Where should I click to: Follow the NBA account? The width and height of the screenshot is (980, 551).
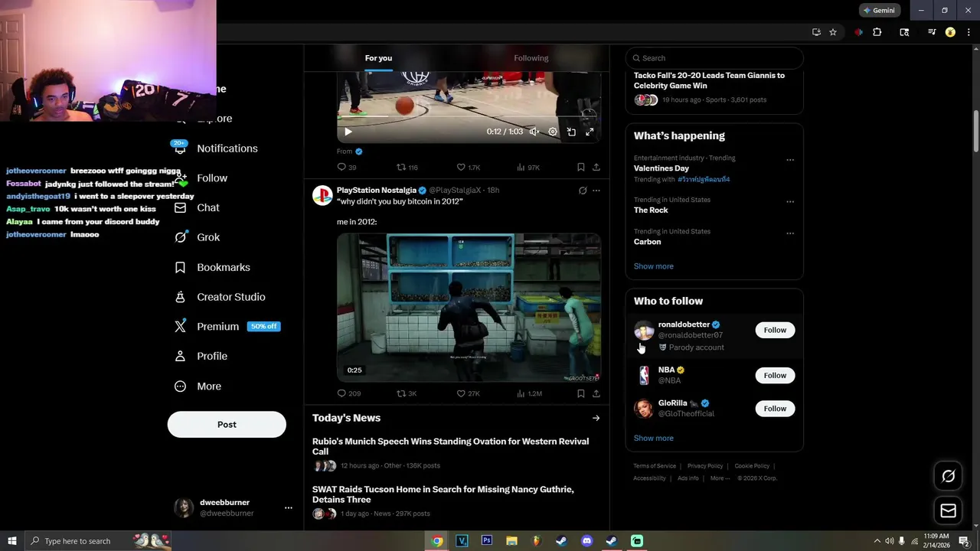point(775,375)
